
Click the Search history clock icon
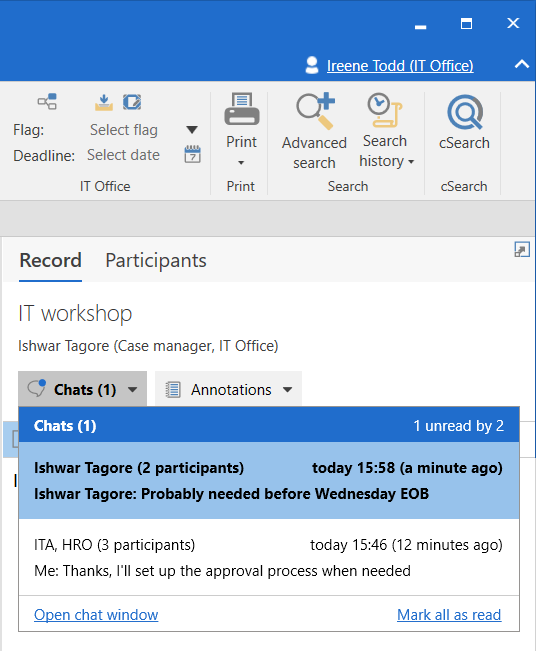(385, 110)
